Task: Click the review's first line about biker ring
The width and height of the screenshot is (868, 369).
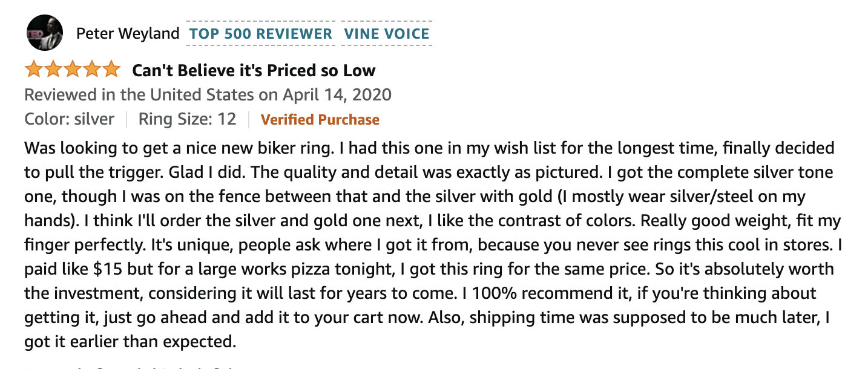Action: click(x=430, y=148)
